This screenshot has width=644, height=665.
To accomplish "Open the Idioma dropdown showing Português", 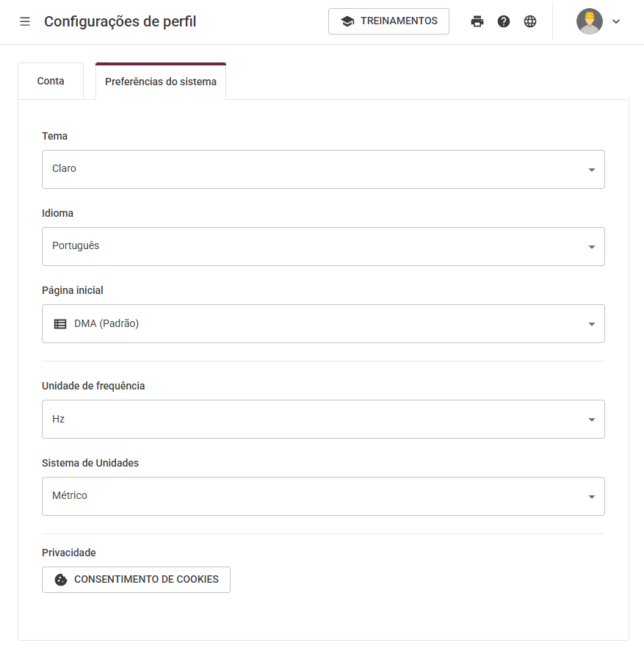I will [x=323, y=246].
